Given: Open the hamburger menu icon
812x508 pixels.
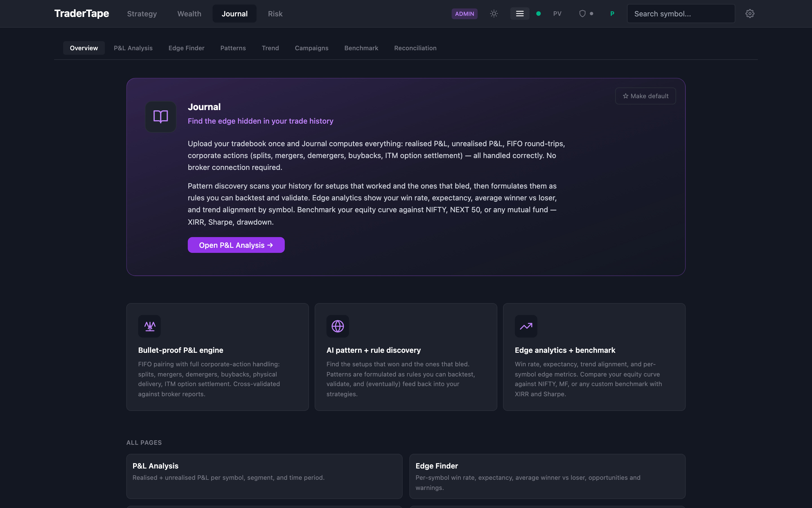Looking at the screenshot, I should click(x=520, y=14).
